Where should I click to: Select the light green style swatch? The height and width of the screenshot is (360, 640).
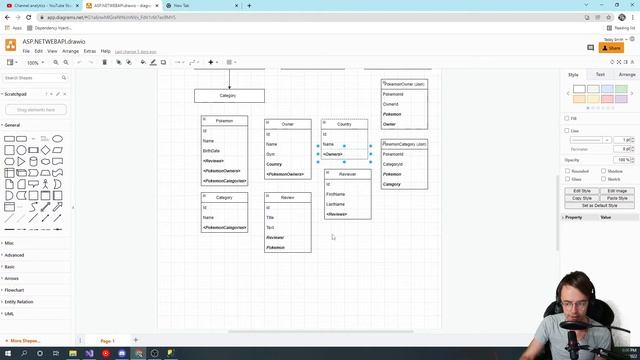point(621,89)
